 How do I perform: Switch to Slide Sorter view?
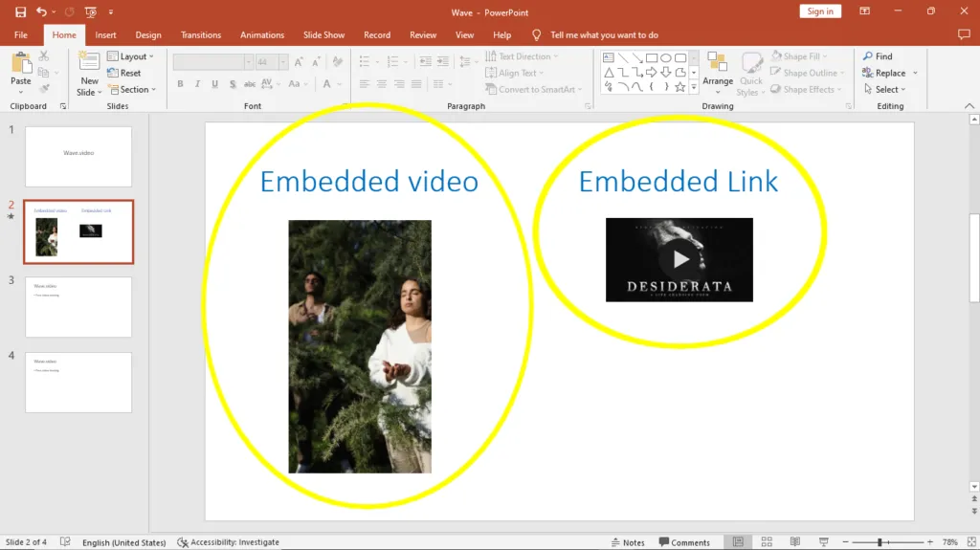coord(766,542)
